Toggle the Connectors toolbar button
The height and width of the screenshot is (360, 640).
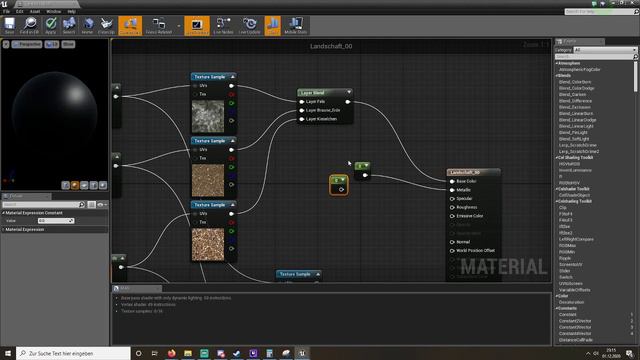[x=130, y=26]
